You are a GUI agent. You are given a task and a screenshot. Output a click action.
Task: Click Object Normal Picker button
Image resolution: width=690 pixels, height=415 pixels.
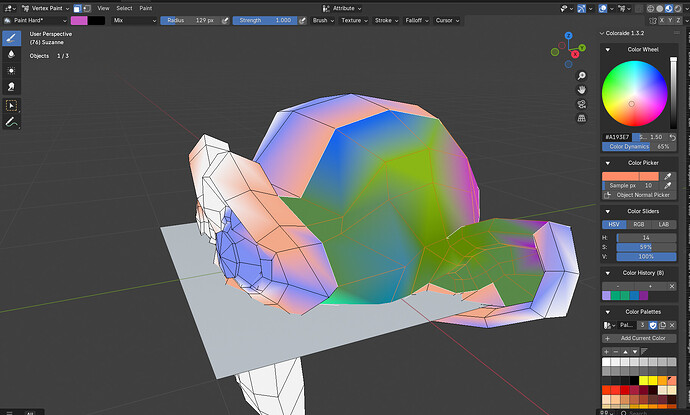pos(639,195)
